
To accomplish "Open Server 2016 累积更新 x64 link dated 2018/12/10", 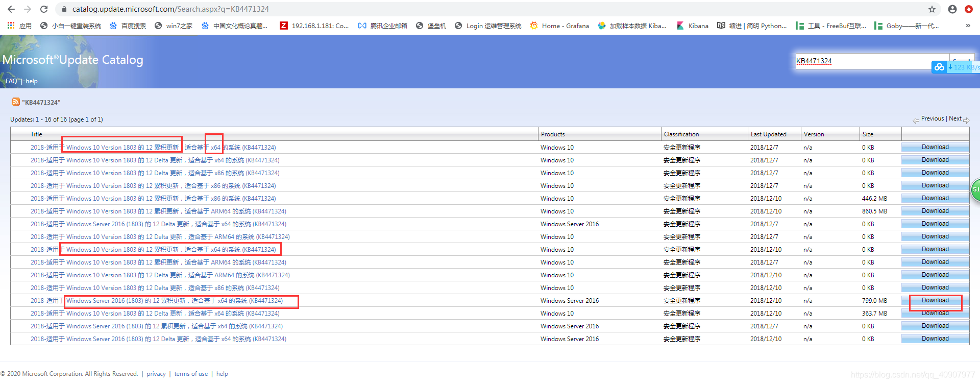I will coord(157,301).
